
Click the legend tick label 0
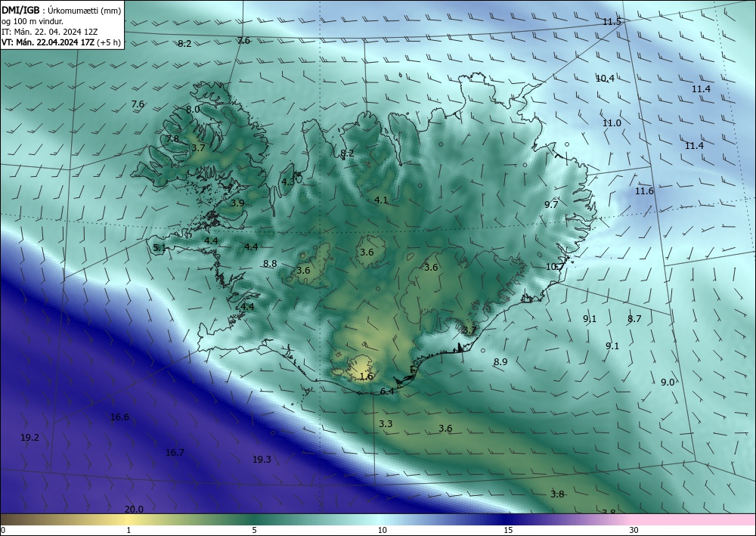point(3,531)
